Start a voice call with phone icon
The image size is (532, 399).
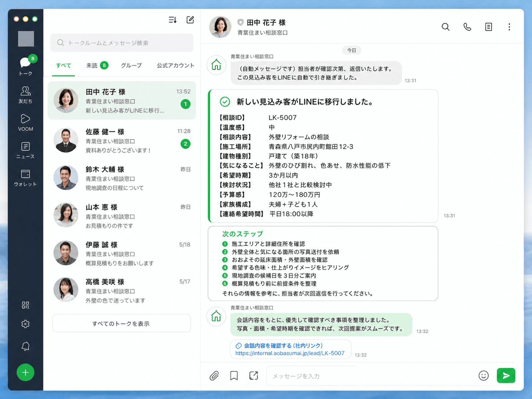[467, 27]
